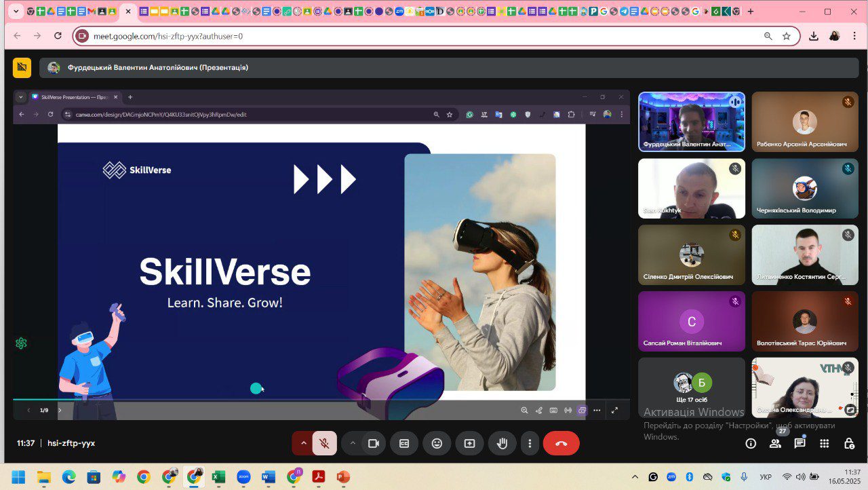Open host controls lock icon
The height and width of the screenshot is (490, 868).
coord(849,443)
